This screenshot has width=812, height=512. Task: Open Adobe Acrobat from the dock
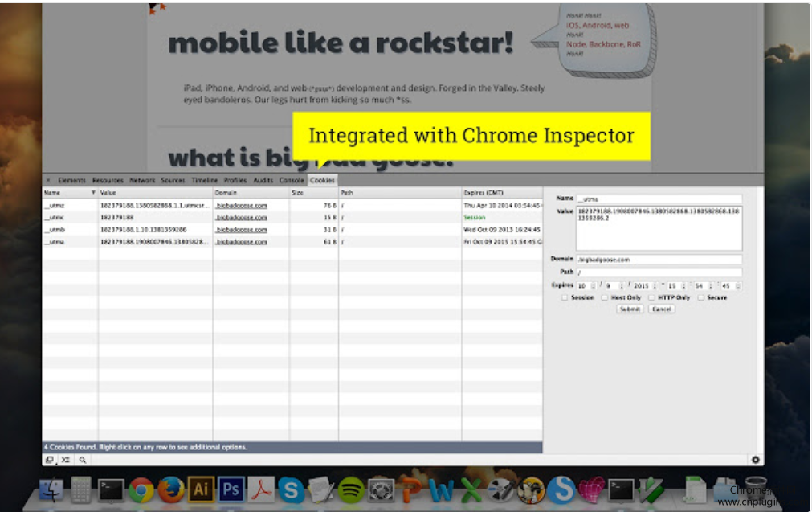(x=261, y=489)
